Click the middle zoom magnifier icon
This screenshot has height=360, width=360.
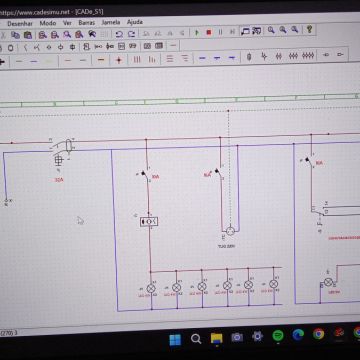pyautogui.click(x=283, y=30)
